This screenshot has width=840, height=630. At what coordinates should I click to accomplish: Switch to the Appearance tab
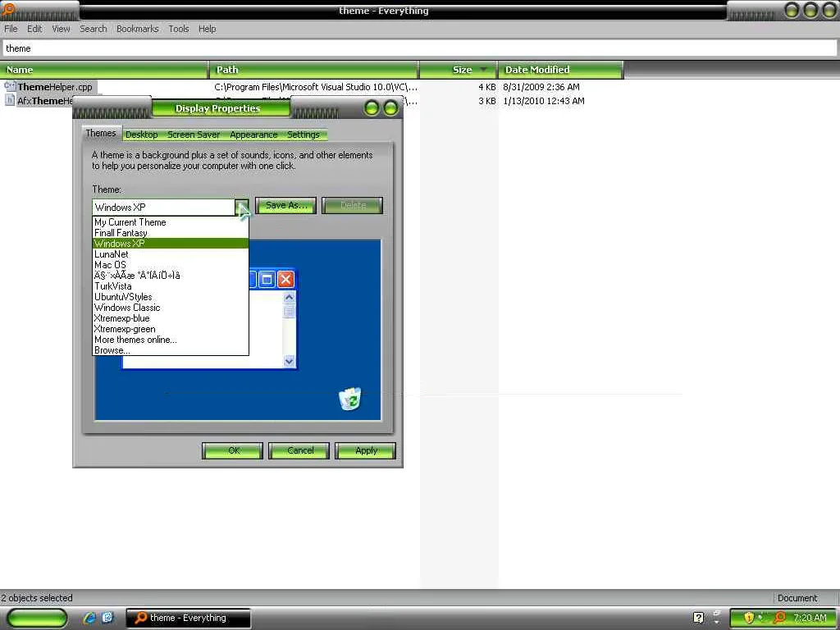point(253,135)
